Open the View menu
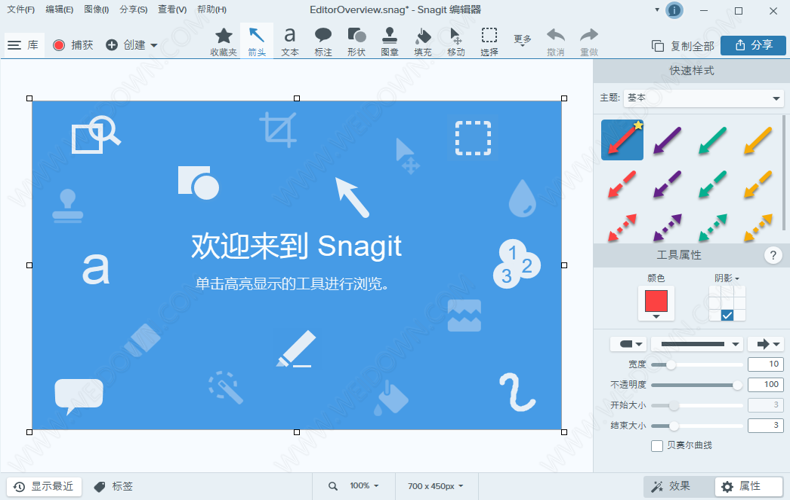 [x=172, y=10]
